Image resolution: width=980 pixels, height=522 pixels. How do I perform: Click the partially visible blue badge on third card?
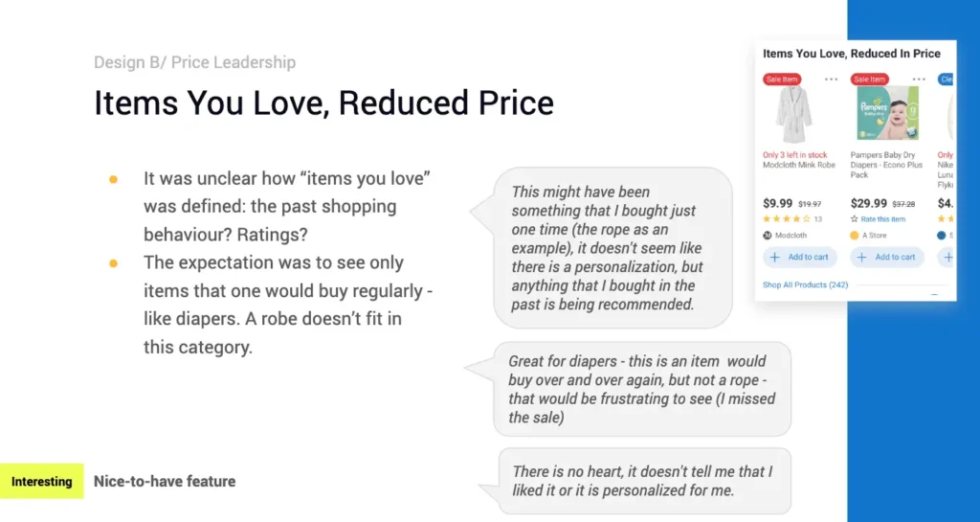[946, 79]
